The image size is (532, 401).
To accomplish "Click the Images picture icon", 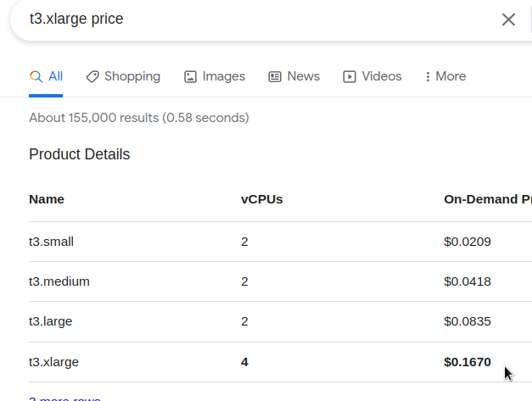I will pyautogui.click(x=190, y=76).
